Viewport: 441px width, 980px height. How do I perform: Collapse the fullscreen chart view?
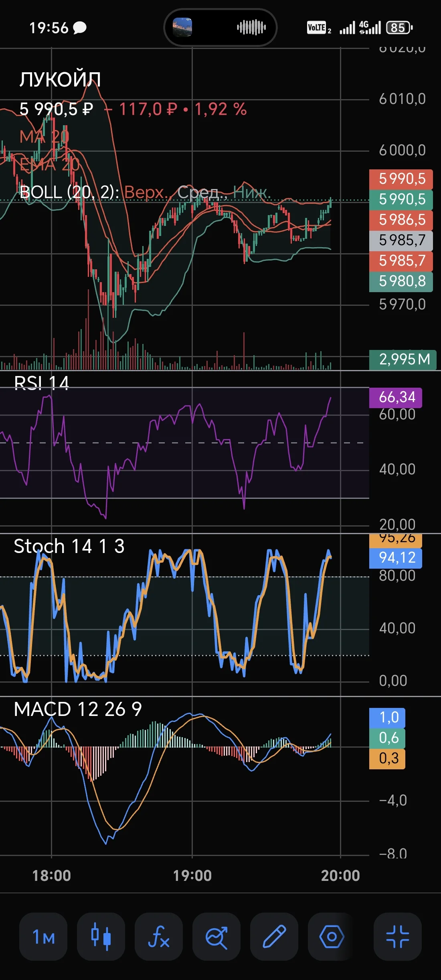[x=398, y=937]
